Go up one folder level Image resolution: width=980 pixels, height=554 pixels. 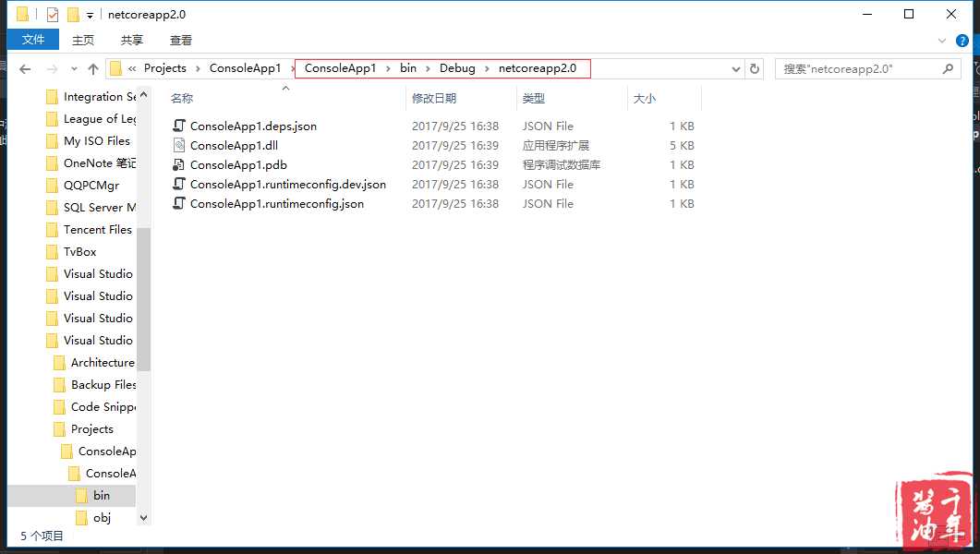[92, 69]
